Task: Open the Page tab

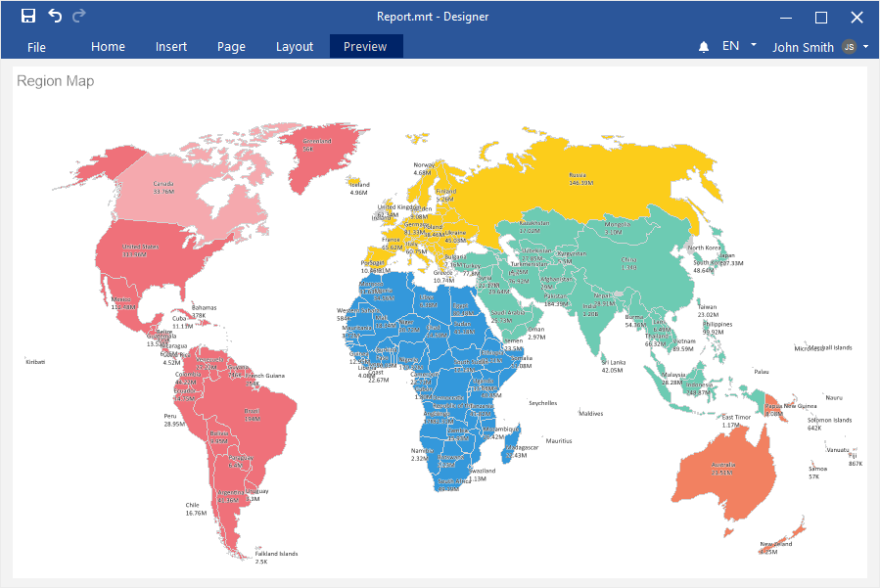Action: coord(231,47)
